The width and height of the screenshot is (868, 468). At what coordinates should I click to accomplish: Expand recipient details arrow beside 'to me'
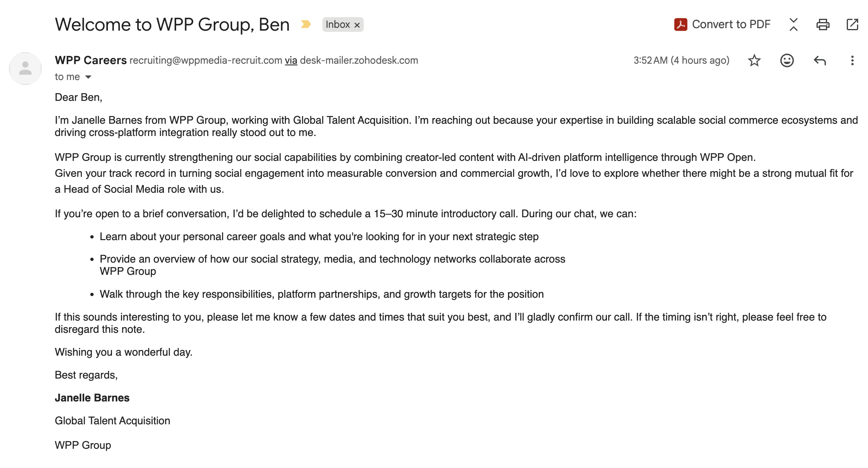pyautogui.click(x=88, y=77)
